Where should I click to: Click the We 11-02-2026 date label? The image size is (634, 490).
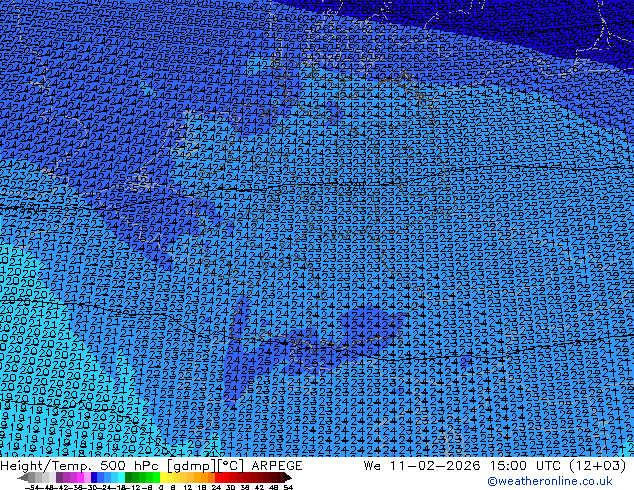[x=422, y=466]
